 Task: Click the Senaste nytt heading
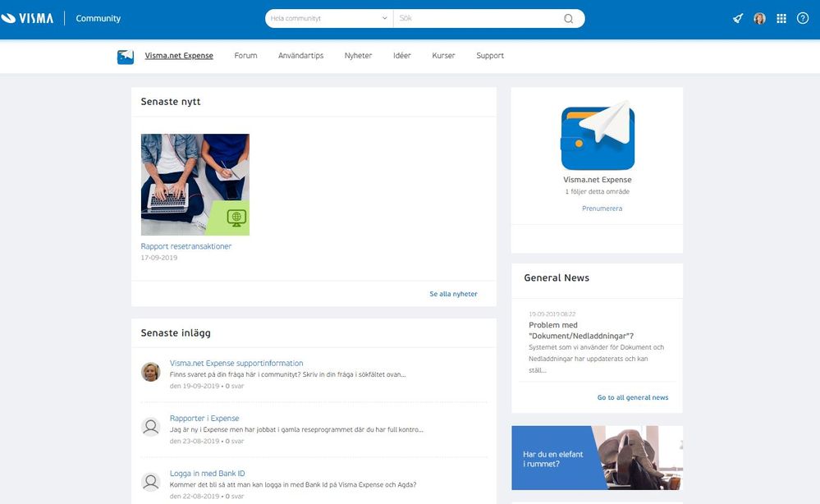tap(171, 102)
